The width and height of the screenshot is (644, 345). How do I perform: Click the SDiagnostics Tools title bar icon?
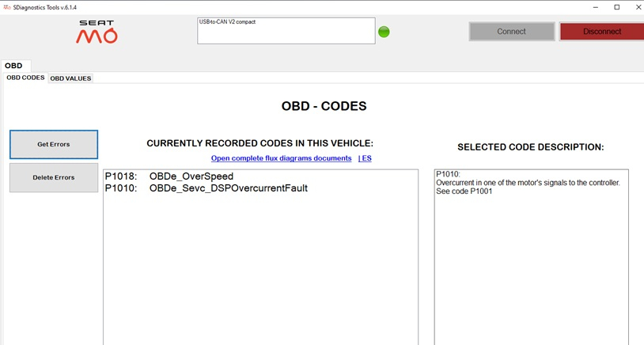tap(6, 6)
